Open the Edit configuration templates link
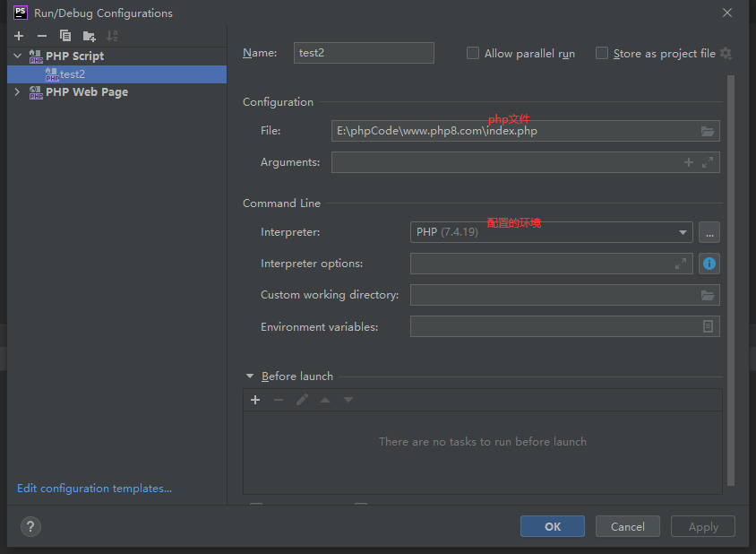The image size is (756, 554). pyautogui.click(x=94, y=489)
